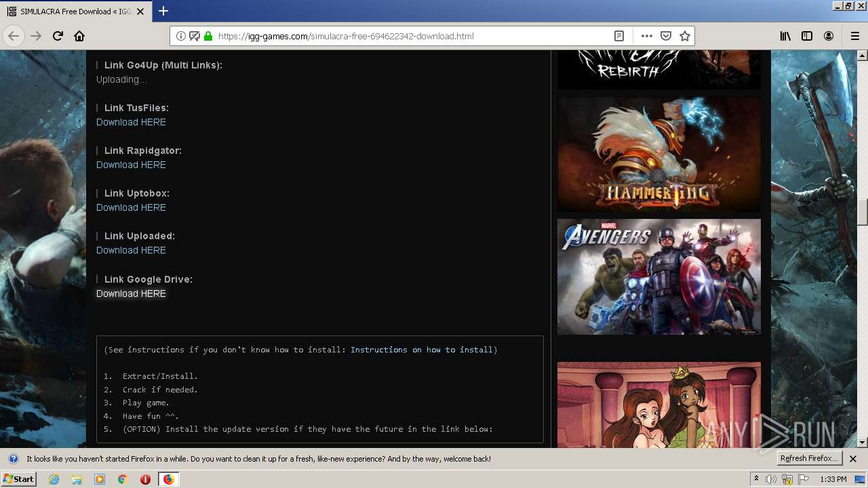Viewport: 868px width, 488px height.
Task: Open Uploaded Download HERE link
Action: [131, 250]
